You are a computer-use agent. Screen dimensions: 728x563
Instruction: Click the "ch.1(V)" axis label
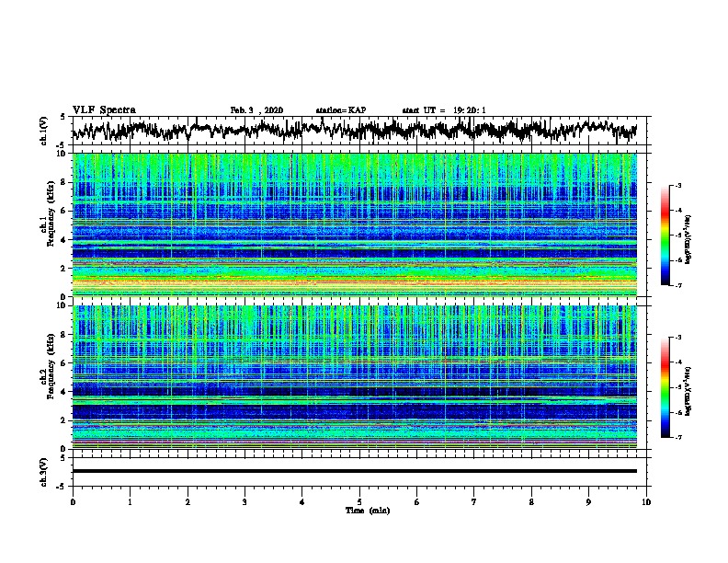tap(44, 131)
